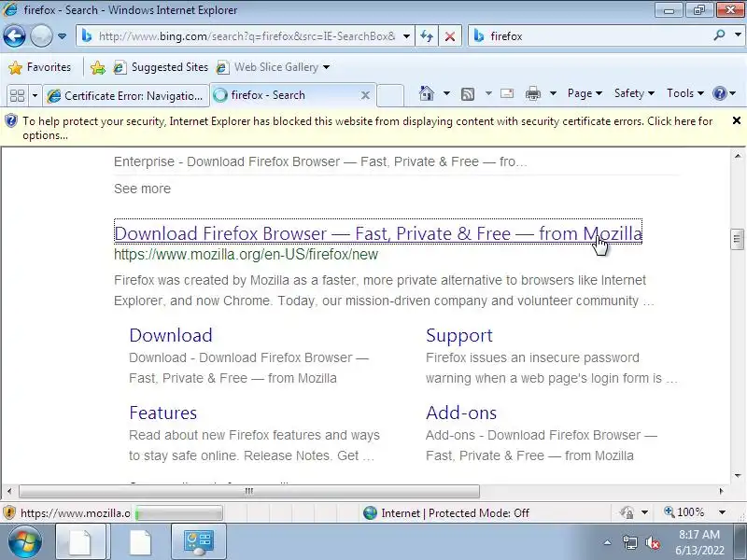747x560 pixels.
Task: Open the Features sublink
Action: pyautogui.click(x=162, y=413)
